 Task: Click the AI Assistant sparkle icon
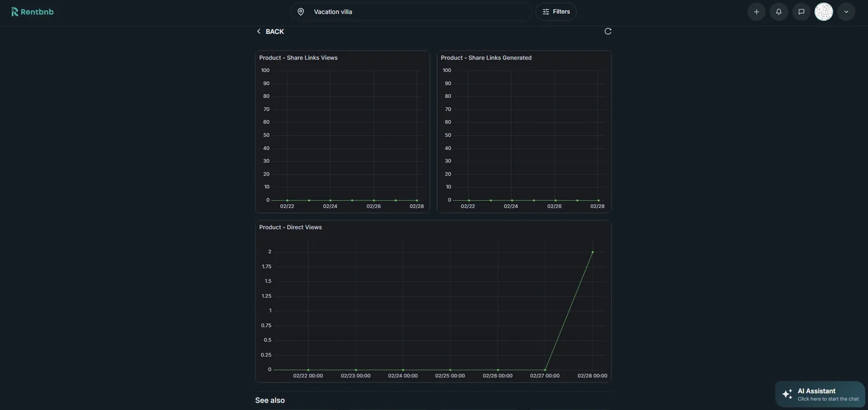786,393
